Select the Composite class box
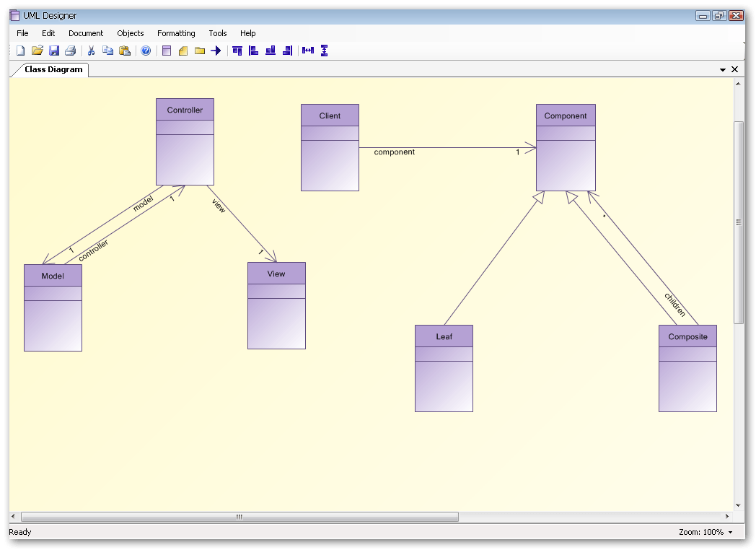 point(687,369)
